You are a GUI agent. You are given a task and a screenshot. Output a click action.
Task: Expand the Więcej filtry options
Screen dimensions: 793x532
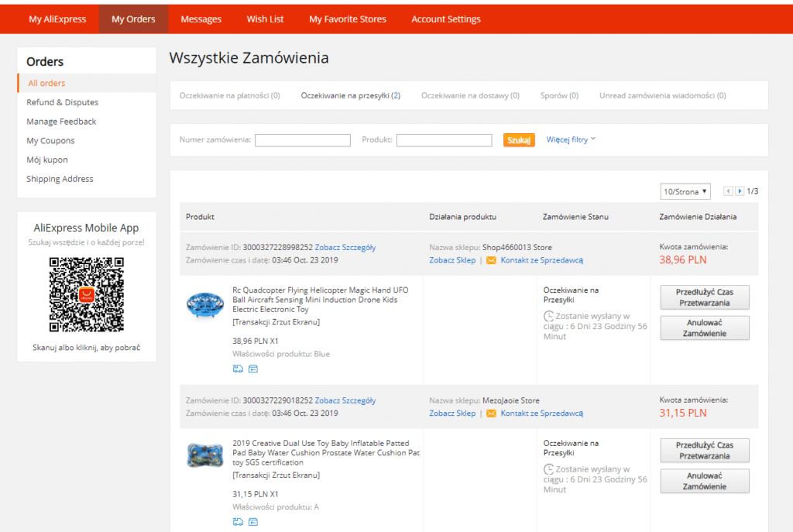[x=571, y=139]
